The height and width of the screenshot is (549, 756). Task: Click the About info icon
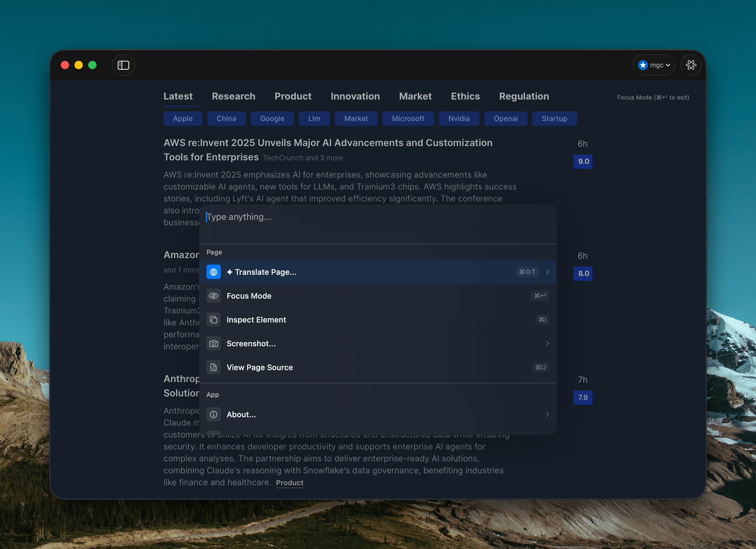[x=213, y=415]
